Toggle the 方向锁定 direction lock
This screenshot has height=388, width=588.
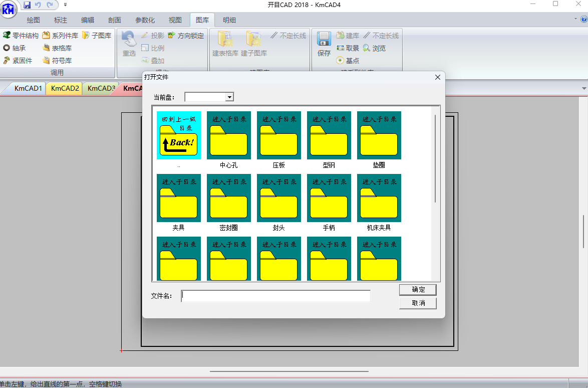186,36
